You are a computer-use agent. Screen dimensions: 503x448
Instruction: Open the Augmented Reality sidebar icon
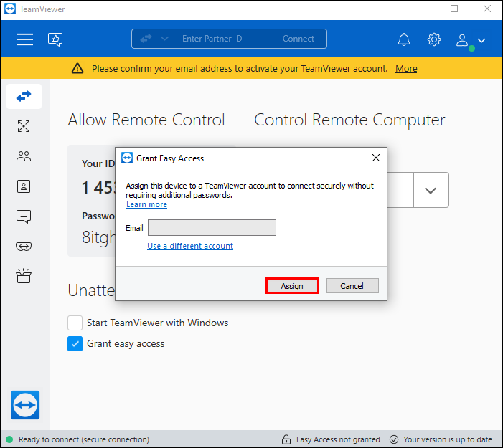click(24, 247)
